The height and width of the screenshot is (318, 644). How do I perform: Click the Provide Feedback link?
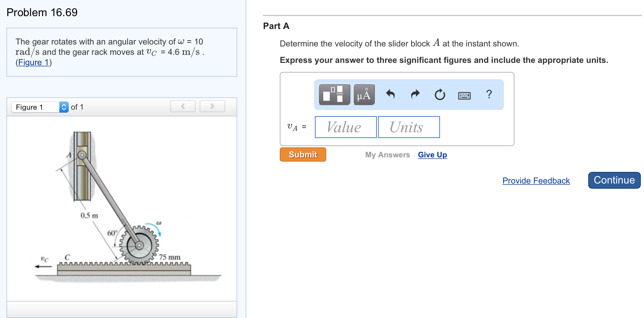point(535,181)
